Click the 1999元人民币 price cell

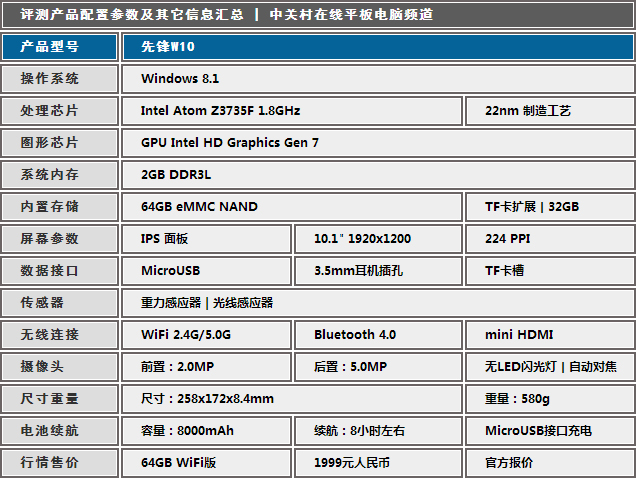(378, 463)
